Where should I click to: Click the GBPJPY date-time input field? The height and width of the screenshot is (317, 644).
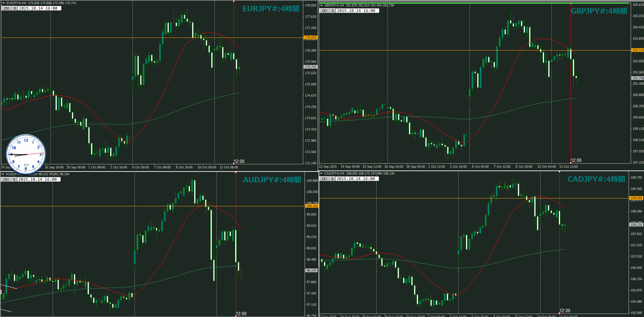(357, 11)
